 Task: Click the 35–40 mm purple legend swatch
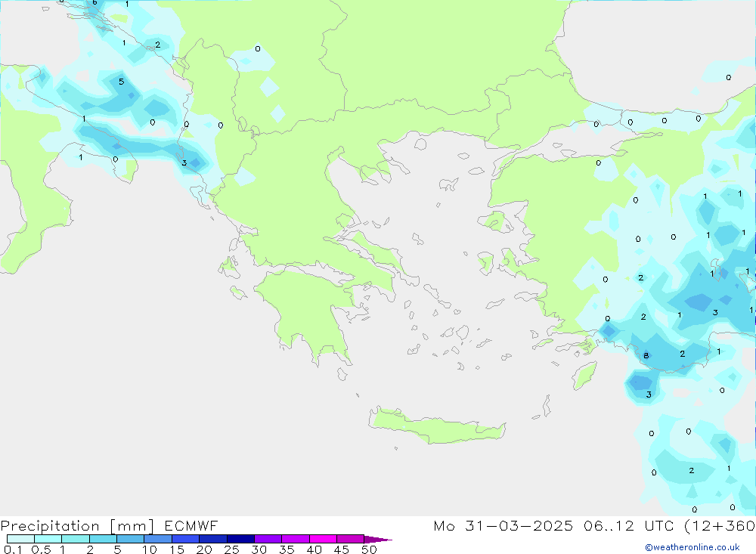coord(295,539)
